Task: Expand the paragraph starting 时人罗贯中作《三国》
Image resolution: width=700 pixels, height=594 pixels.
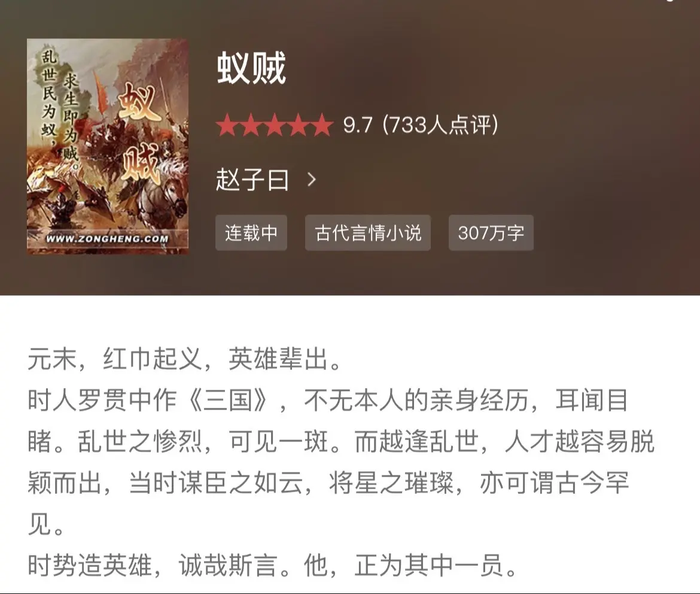Action: (x=341, y=462)
